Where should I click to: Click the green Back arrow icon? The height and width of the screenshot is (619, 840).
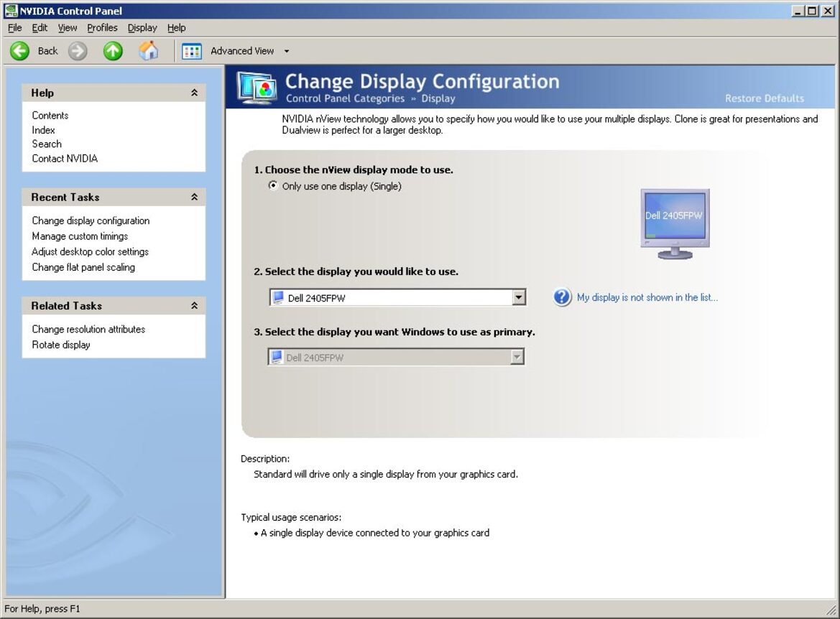click(20, 51)
